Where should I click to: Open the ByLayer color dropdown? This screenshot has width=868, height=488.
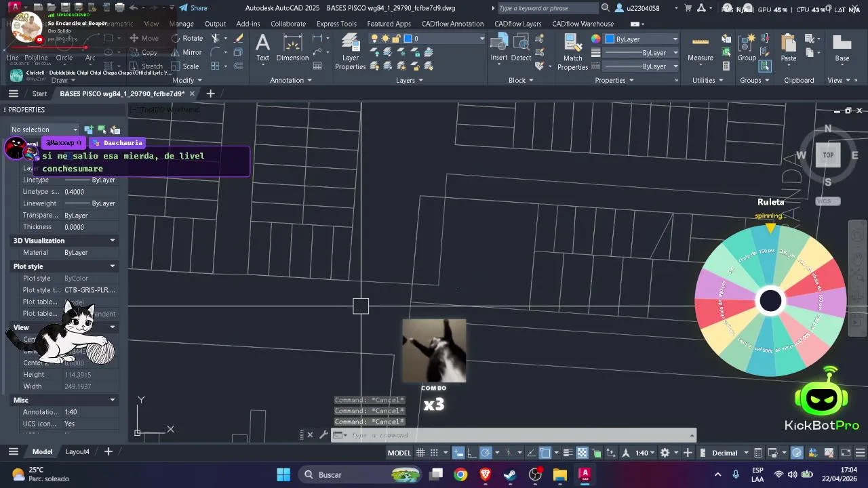click(x=642, y=39)
